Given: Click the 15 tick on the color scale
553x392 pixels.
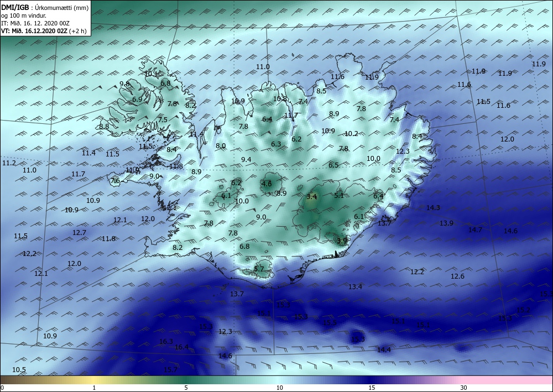Looking at the screenshot, I should (x=372, y=388).
